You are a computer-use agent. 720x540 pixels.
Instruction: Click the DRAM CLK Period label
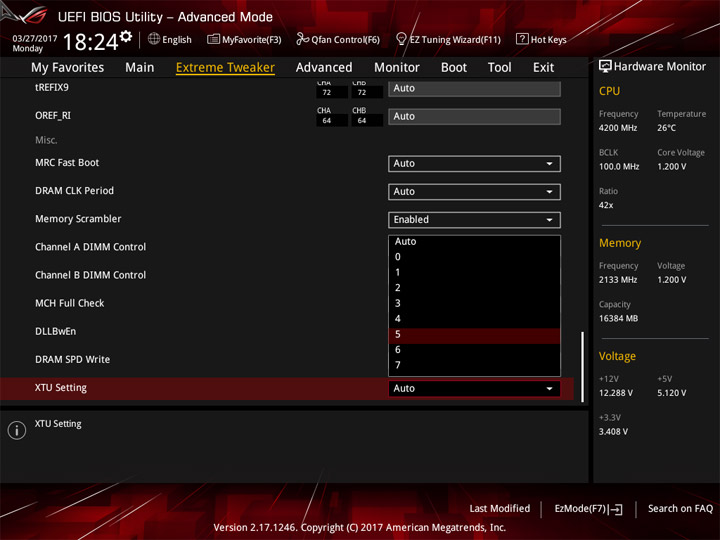(x=74, y=191)
